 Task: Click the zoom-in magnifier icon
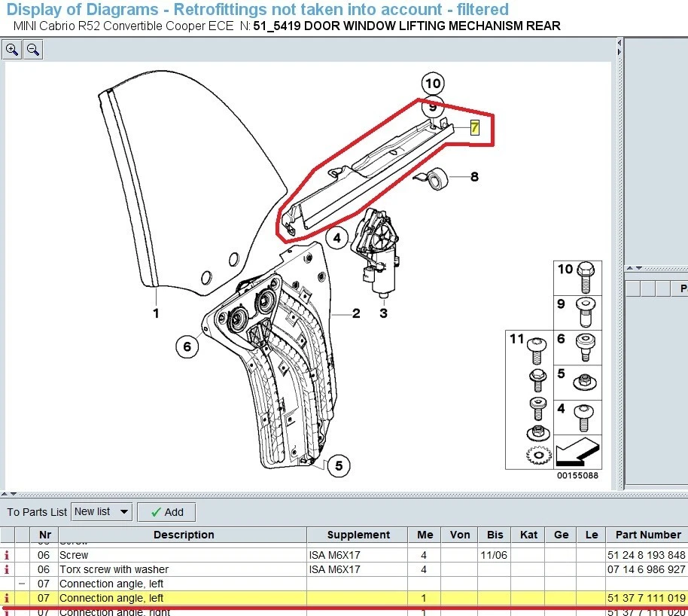click(12, 49)
